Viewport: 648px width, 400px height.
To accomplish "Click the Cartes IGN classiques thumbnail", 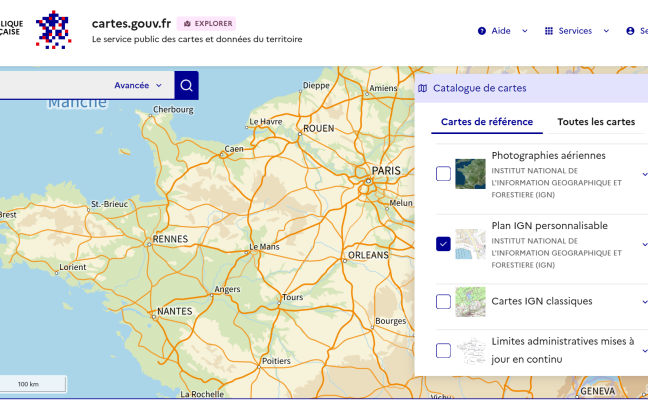I will coord(470,301).
